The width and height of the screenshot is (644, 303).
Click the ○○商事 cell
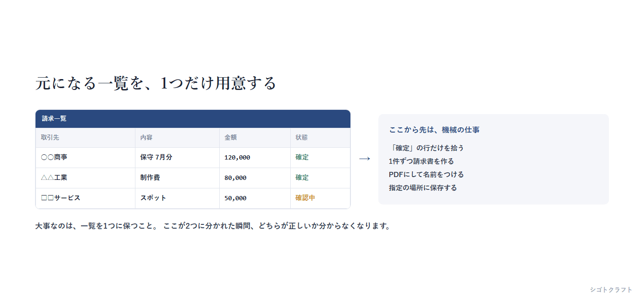[85, 158]
